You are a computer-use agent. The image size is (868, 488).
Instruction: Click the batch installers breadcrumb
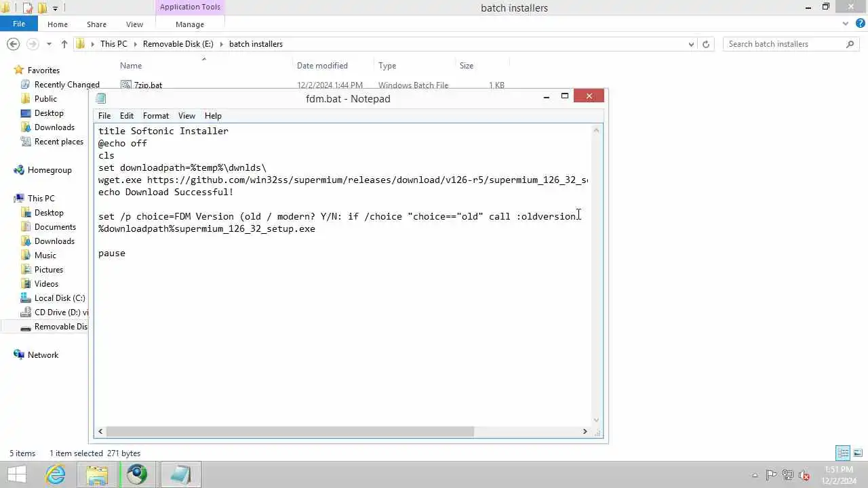256,44
